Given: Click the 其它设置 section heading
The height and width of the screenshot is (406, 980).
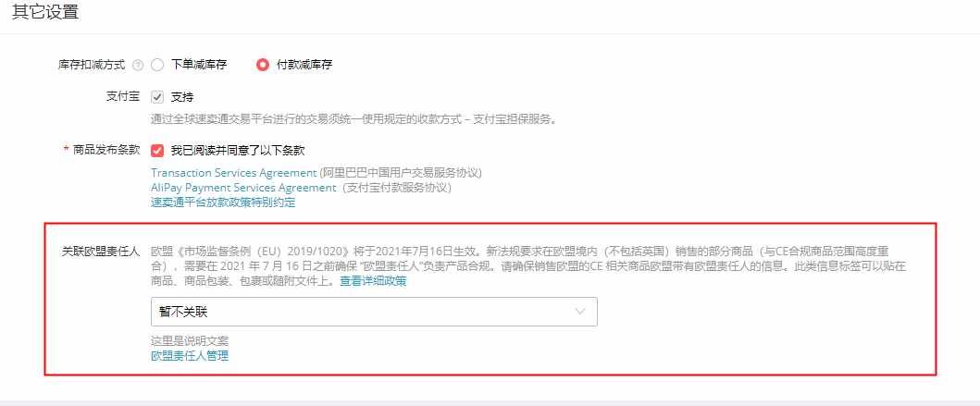Looking at the screenshot, I should coord(45,12).
